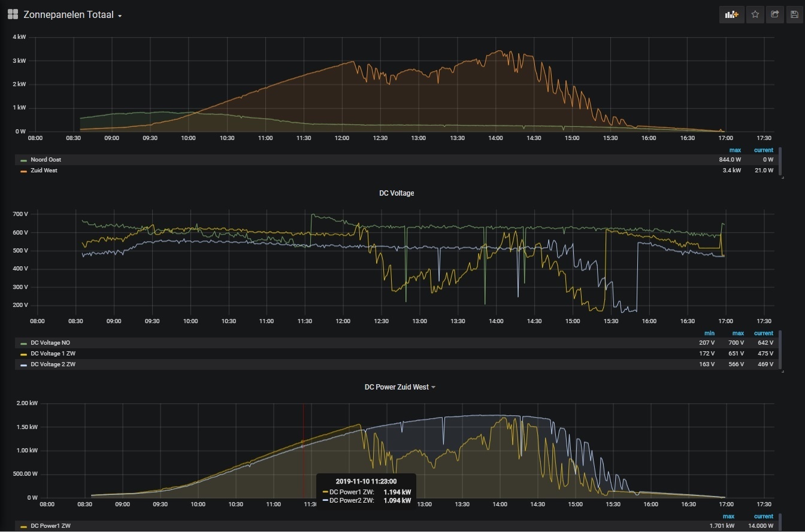The height and width of the screenshot is (532, 805).
Task: Toggle the DC Voltage 2 ZW legend series
Action: (53, 364)
